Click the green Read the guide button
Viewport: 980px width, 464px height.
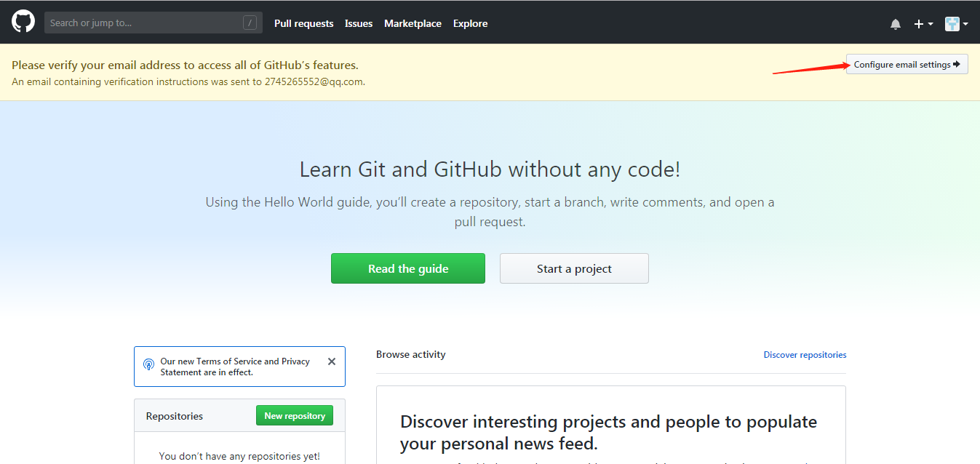point(408,268)
